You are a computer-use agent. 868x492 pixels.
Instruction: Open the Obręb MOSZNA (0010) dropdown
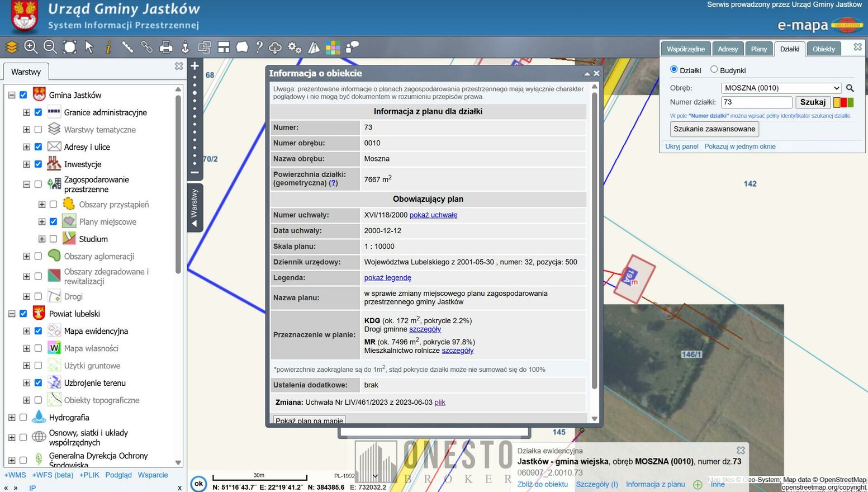(x=781, y=88)
